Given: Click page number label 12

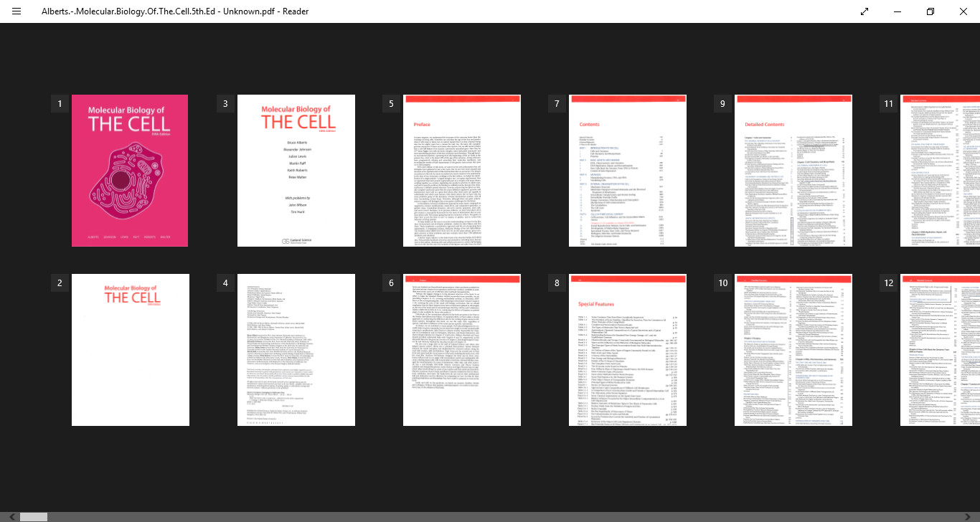Looking at the screenshot, I should pyautogui.click(x=889, y=283).
